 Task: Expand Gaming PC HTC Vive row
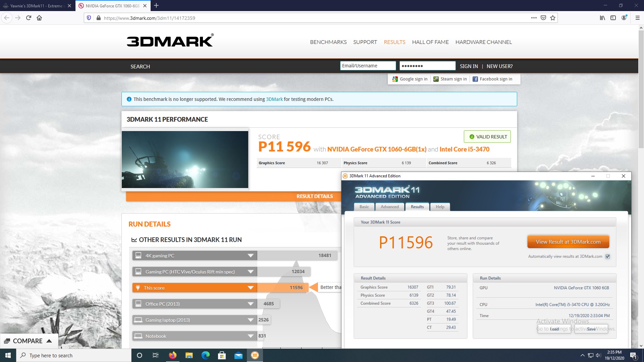[x=195, y=271]
